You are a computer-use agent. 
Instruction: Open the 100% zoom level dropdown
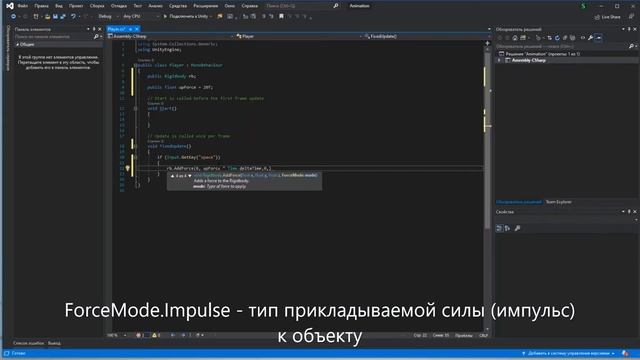tap(117, 336)
